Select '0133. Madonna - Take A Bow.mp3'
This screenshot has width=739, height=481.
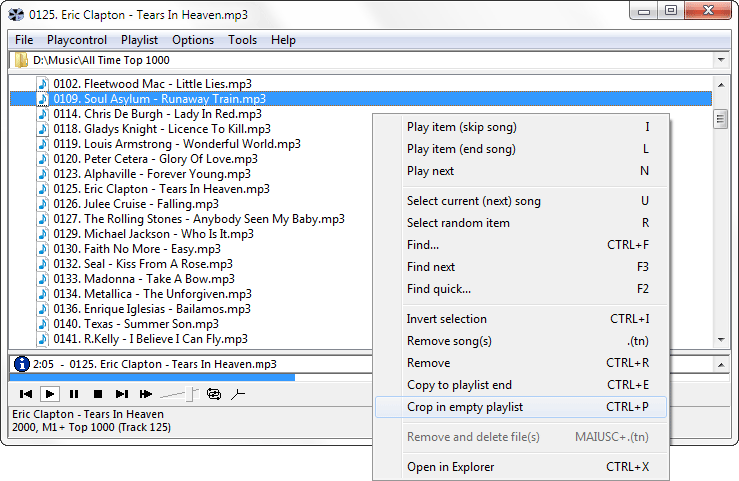144,279
